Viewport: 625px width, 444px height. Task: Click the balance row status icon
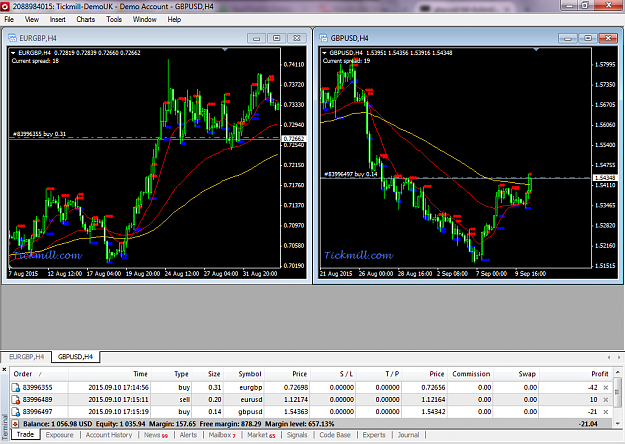(x=15, y=424)
